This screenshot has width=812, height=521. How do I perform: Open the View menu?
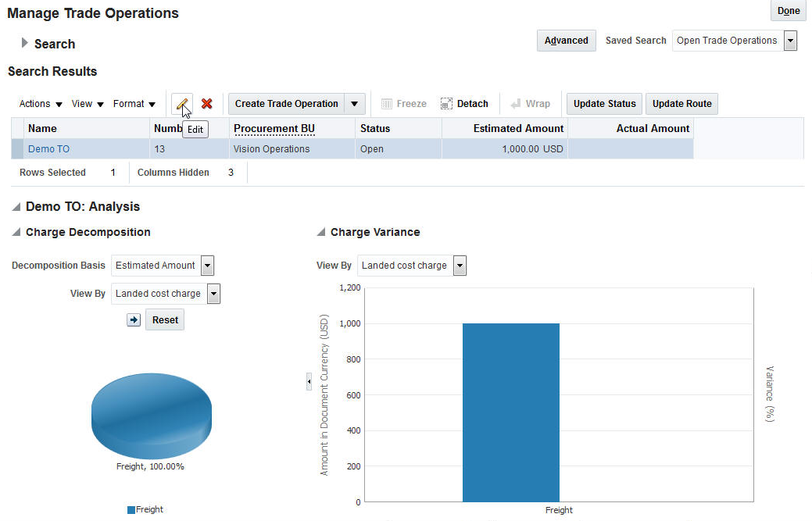point(88,104)
